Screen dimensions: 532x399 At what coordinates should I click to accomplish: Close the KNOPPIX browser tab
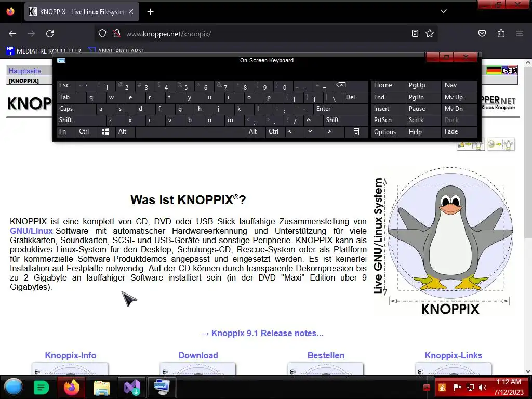pos(131,11)
